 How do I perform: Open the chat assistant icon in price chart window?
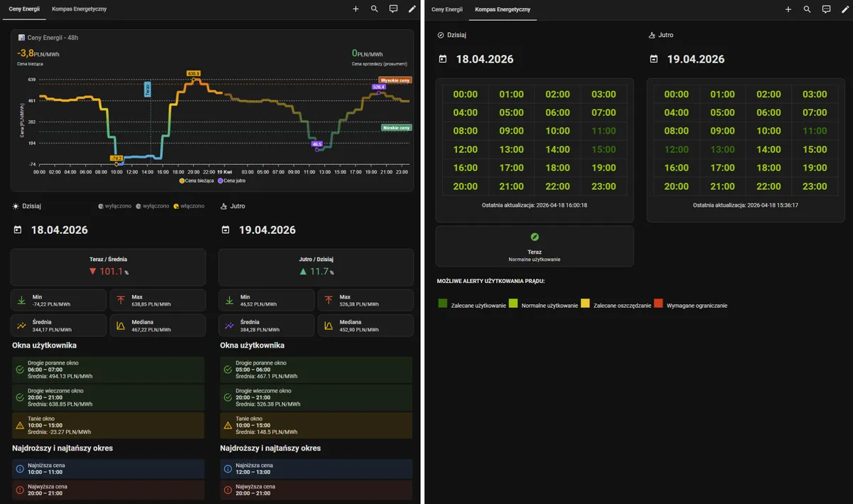pos(394,9)
